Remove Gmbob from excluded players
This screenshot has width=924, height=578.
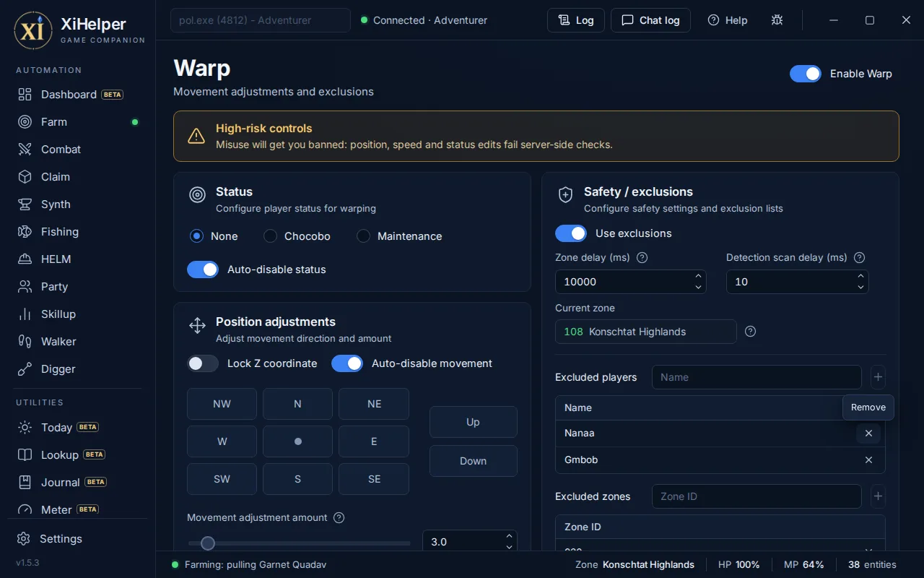(x=868, y=460)
